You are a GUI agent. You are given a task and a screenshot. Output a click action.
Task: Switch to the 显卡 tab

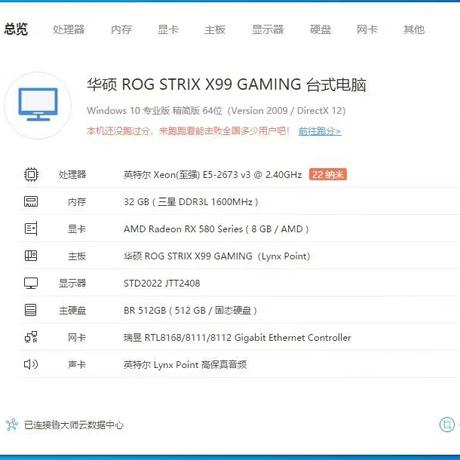(x=168, y=30)
